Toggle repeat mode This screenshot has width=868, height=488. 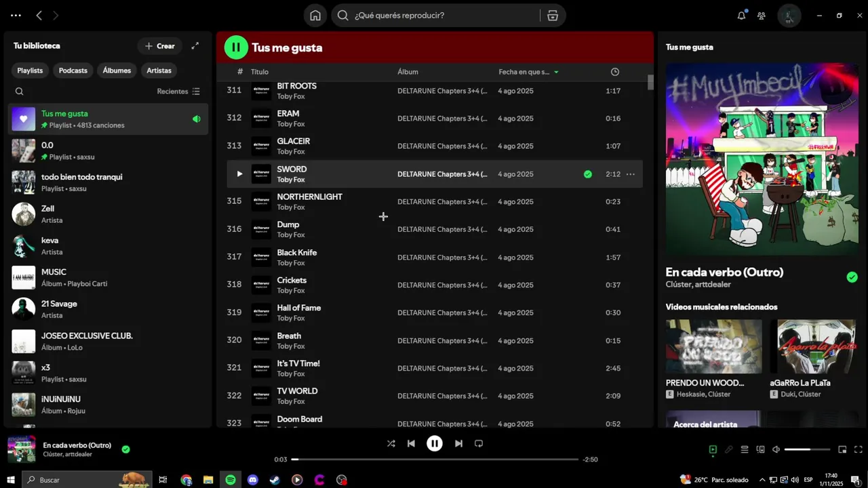(479, 443)
